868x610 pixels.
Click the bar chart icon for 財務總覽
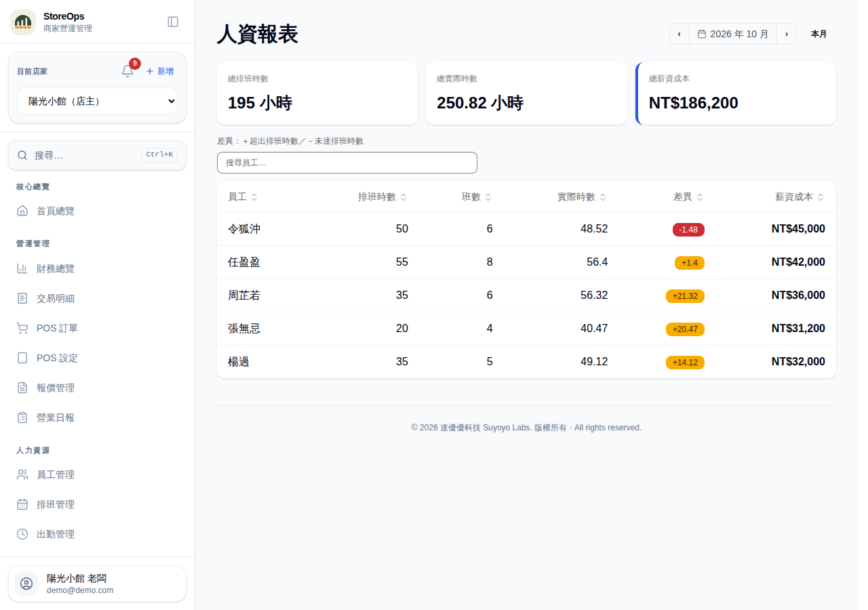[x=22, y=268]
